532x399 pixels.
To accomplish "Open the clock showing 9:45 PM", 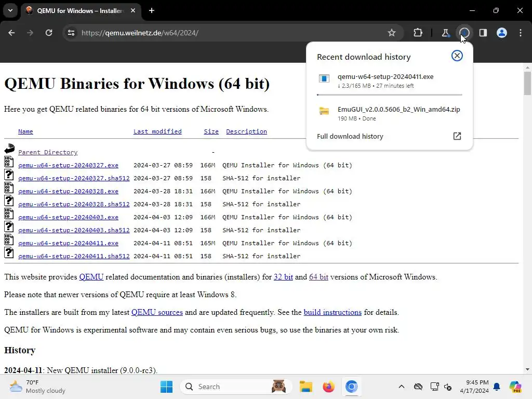I will tap(474, 387).
